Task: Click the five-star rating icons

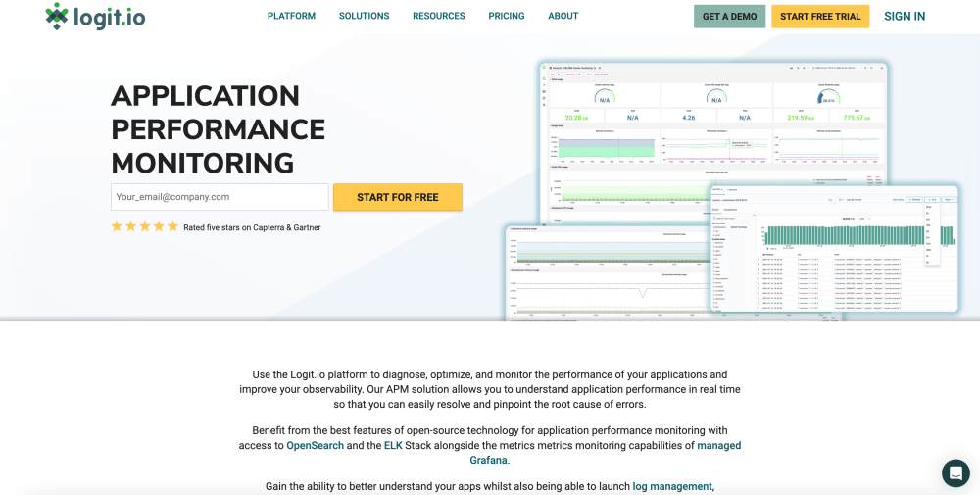Action: coord(144,226)
